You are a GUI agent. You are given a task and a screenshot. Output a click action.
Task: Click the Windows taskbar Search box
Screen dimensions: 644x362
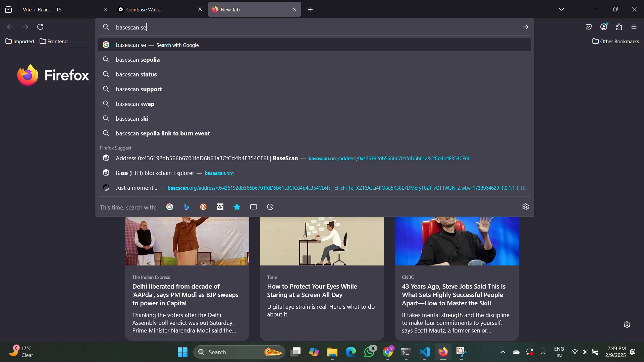click(x=239, y=352)
